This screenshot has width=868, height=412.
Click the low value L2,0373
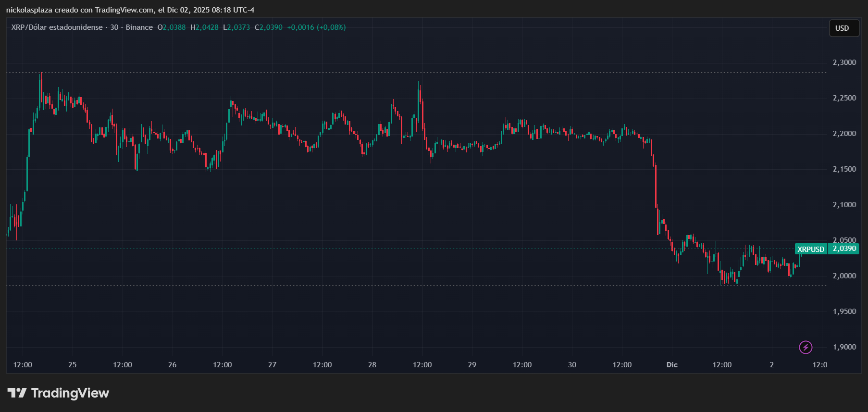236,27
